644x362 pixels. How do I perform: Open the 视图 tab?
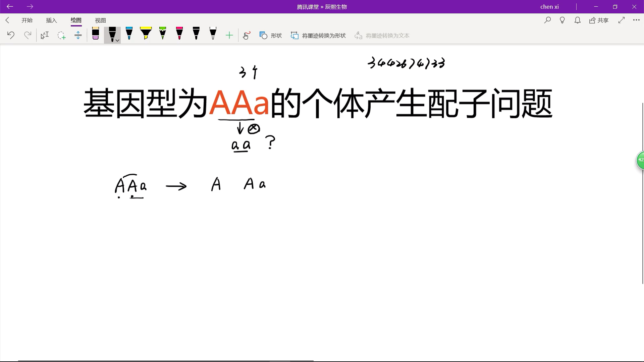[100, 20]
